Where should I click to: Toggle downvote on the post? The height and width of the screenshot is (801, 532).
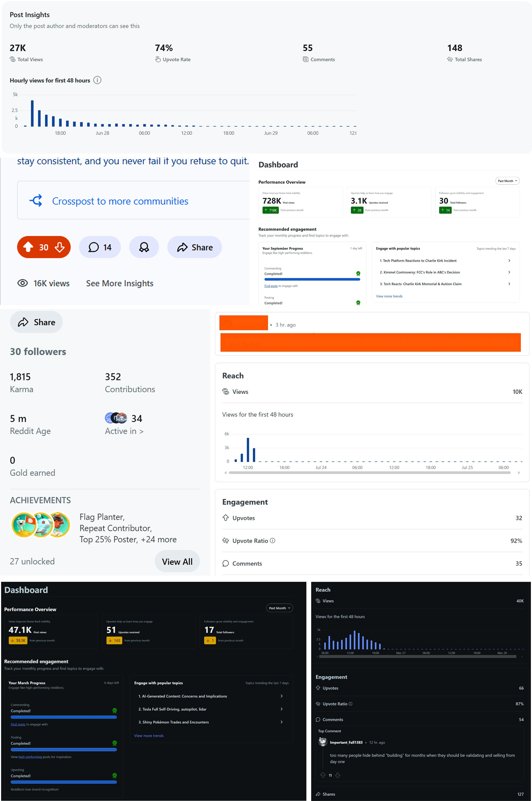tap(60, 247)
